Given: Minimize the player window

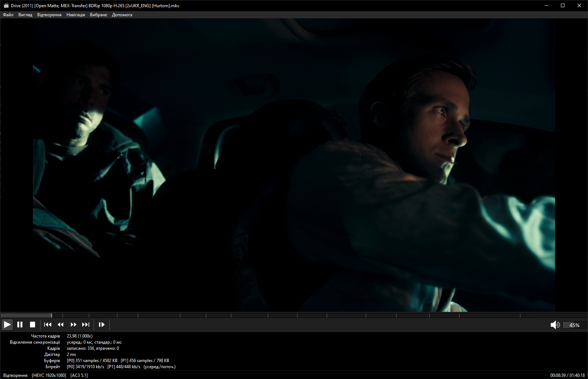Looking at the screenshot, I should (546, 5).
